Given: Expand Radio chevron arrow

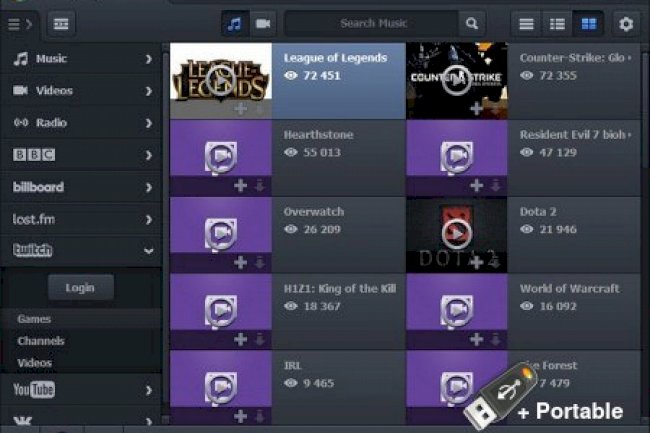Looking at the screenshot, I should click(x=149, y=123).
